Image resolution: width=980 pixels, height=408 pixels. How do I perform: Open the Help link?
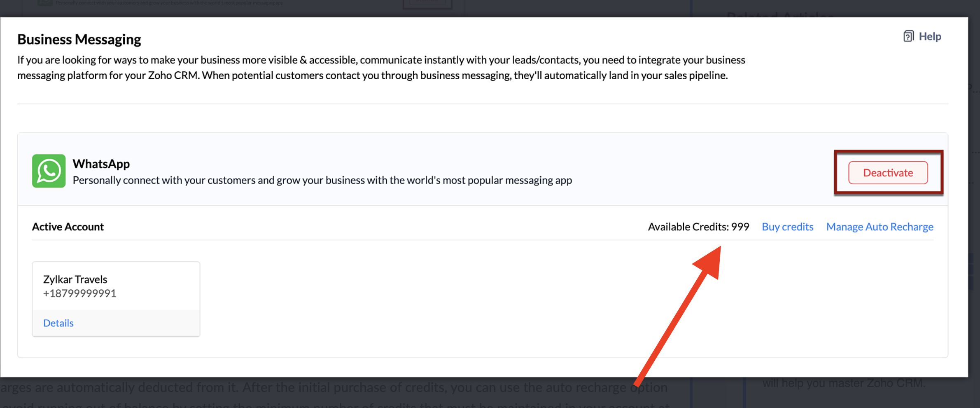coord(930,36)
